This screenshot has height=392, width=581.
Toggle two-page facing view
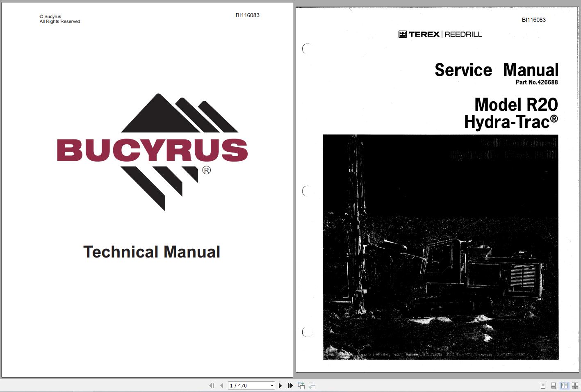coord(564,386)
